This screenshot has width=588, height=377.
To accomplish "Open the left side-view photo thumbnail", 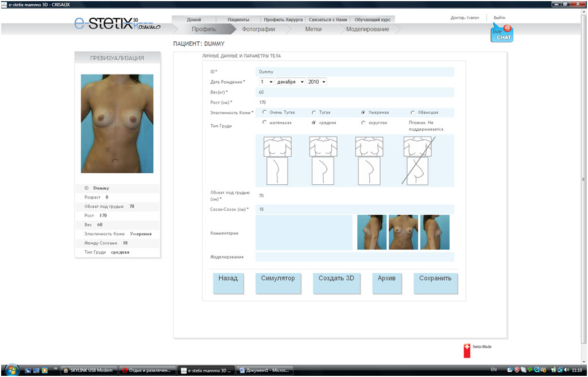I will (372, 232).
